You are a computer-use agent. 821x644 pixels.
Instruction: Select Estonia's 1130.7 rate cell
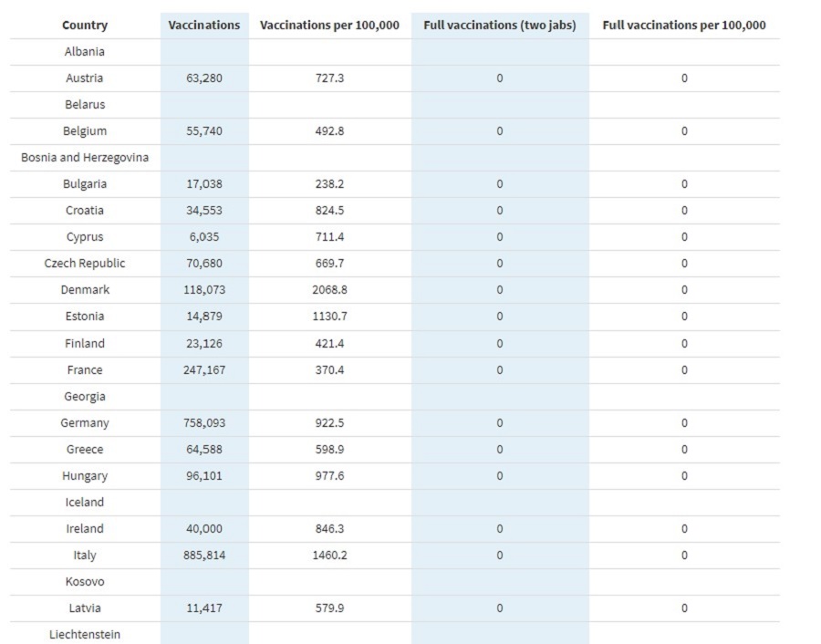point(329,317)
